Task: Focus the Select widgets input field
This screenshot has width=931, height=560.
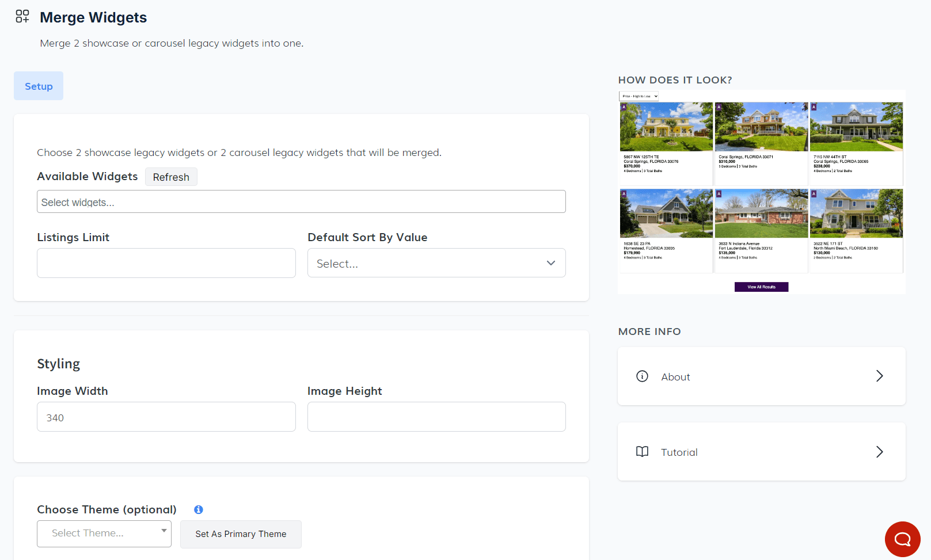Action: point(301,202)
